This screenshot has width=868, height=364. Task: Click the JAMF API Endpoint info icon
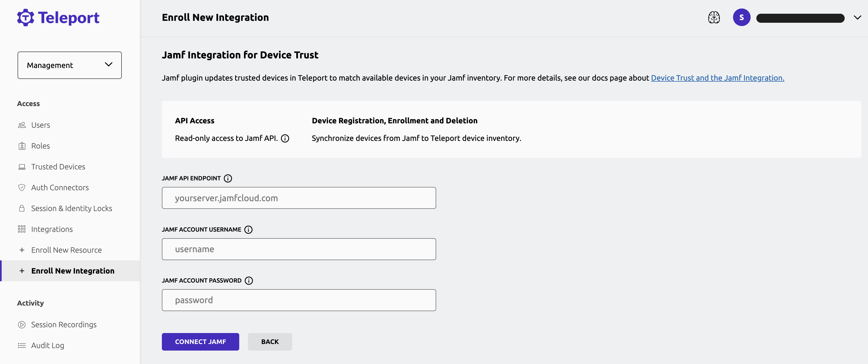pos(227,178)
